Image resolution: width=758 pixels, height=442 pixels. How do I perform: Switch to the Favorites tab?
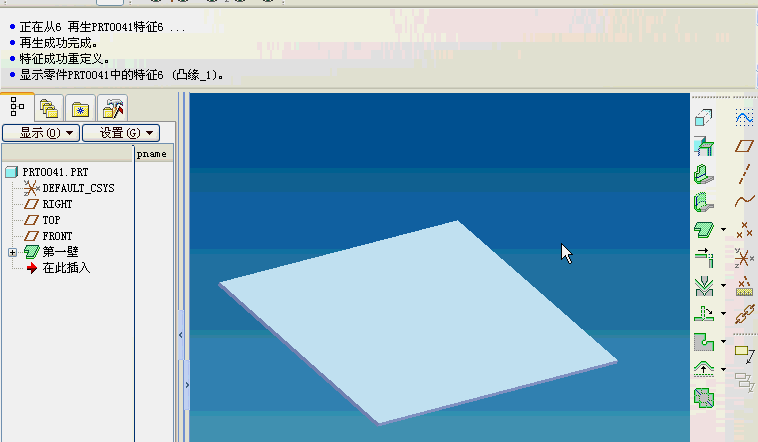coord(80,108)
